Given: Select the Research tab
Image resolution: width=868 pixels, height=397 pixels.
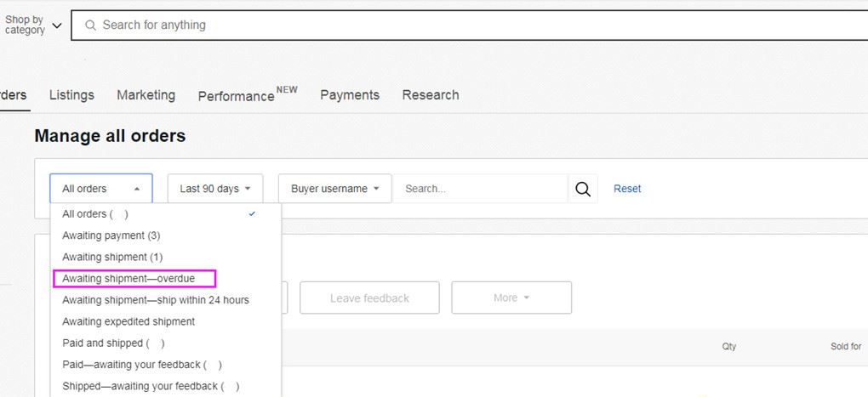Looking at the screenshot, I should click(x=430, y=95).
